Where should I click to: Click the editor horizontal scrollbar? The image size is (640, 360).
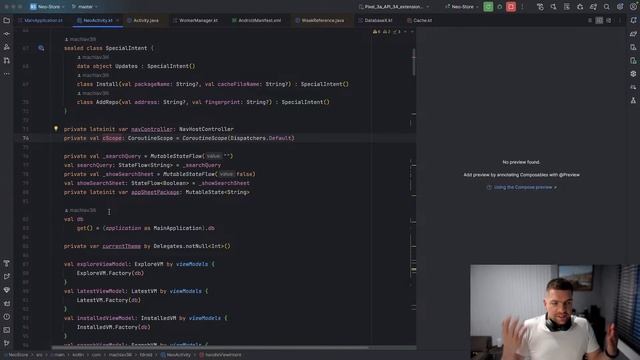click(210, 348)
